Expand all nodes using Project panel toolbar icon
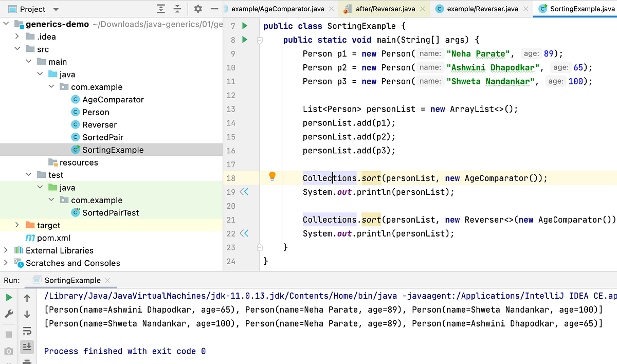This screenshot has width=617, height=364. (x=161, y=9)
